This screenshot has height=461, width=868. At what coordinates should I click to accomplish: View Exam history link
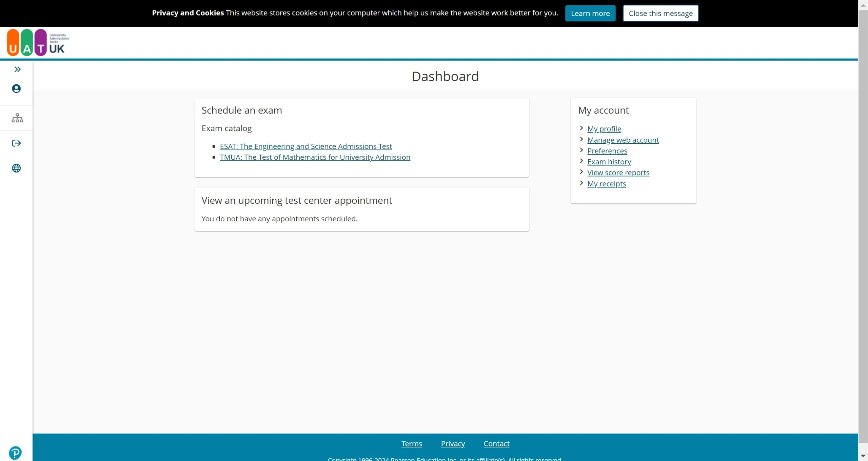tap(609, 162)
